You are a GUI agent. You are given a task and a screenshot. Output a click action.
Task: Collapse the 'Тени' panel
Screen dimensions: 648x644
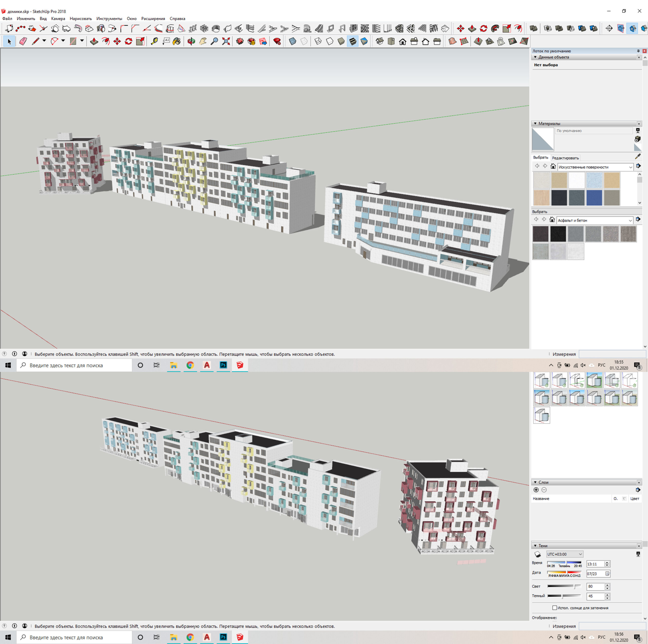[535, 546]
